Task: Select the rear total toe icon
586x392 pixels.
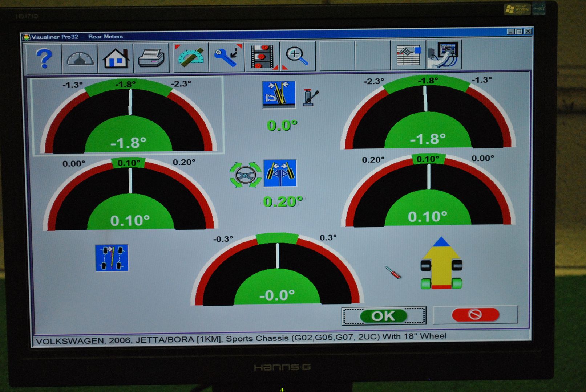Action: point(280,173)
